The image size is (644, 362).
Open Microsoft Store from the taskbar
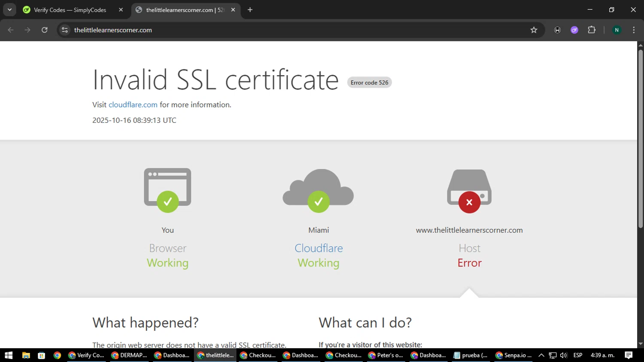coord(42,355)
